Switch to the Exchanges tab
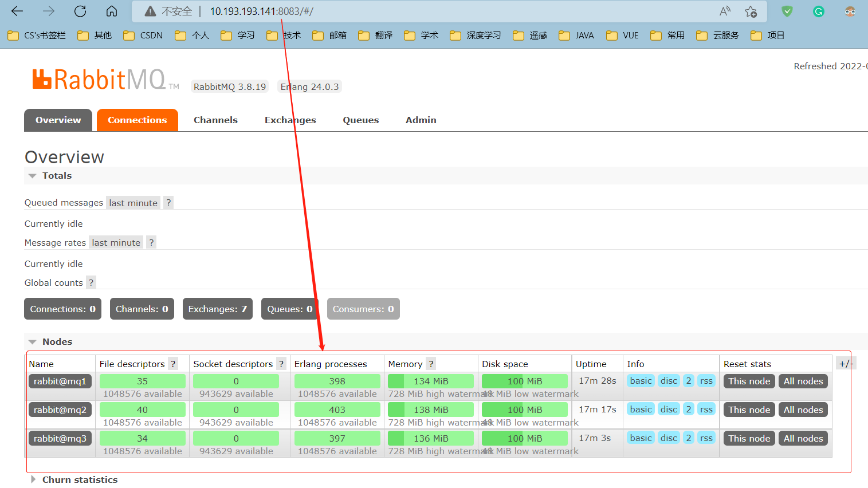 [x=290, y=120]
